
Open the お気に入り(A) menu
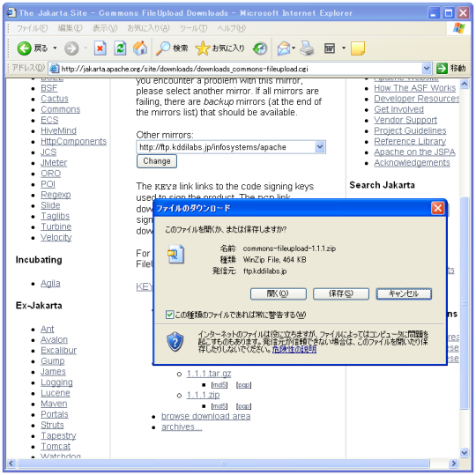coord(148,28)
